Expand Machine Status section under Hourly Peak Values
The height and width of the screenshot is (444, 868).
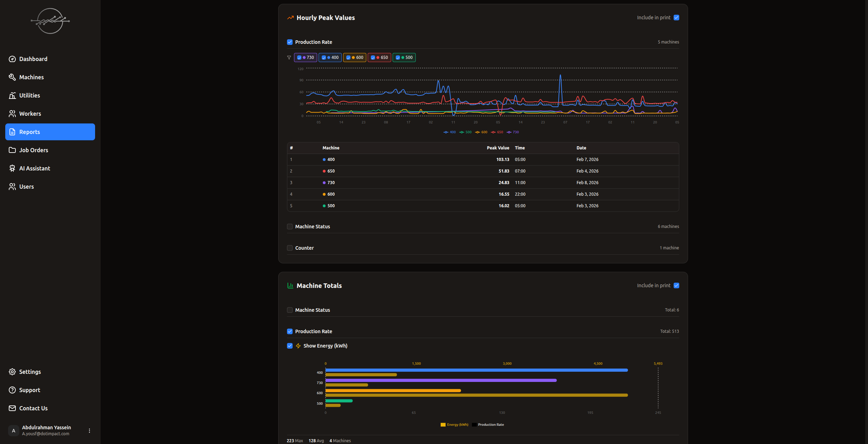coord(290,227)
